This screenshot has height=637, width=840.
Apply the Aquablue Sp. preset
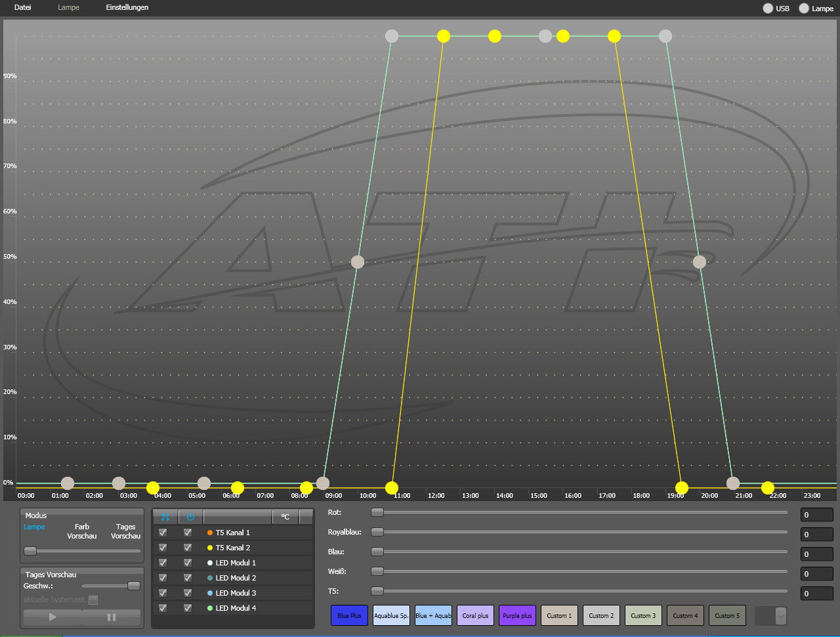392,615
